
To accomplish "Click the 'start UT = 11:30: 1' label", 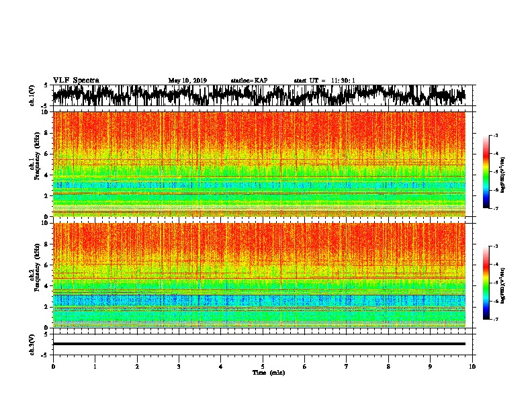I will (x=324, y=81).
